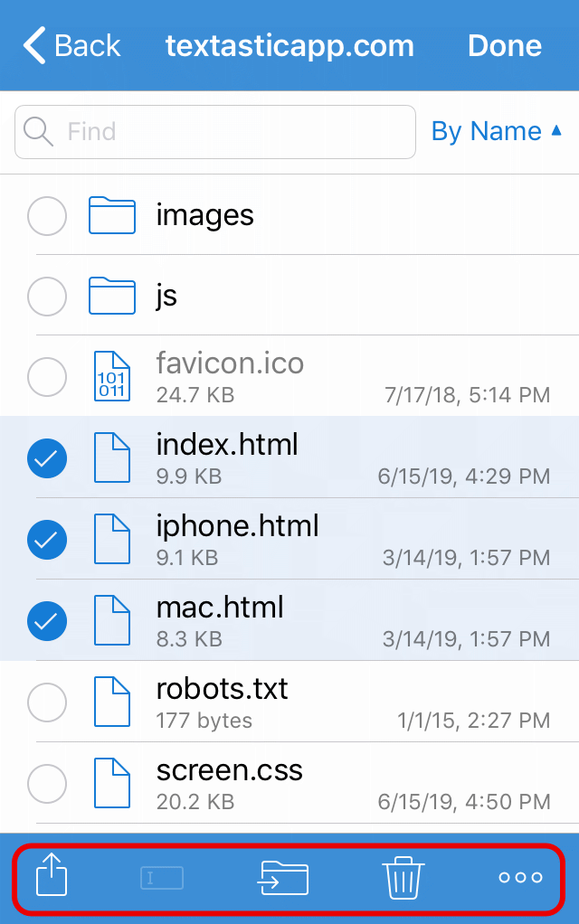Deselect the index.html checkmark

(47, 459)
